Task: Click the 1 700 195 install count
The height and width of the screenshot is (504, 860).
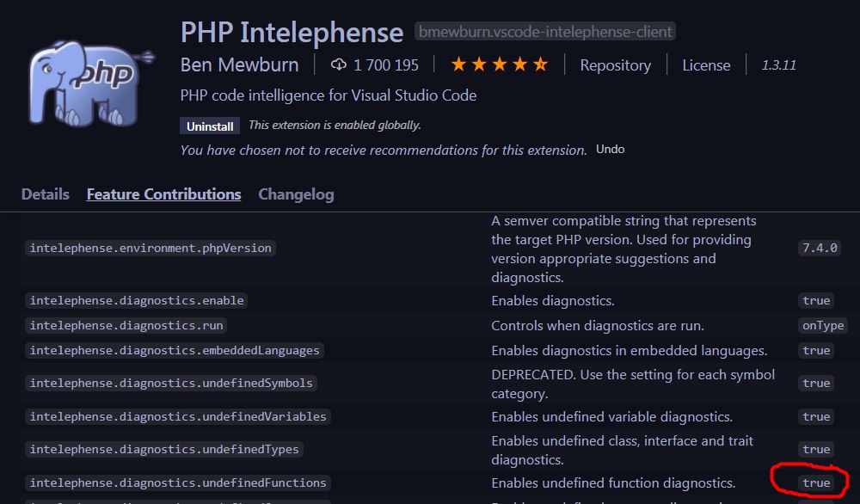Action: 385,65
